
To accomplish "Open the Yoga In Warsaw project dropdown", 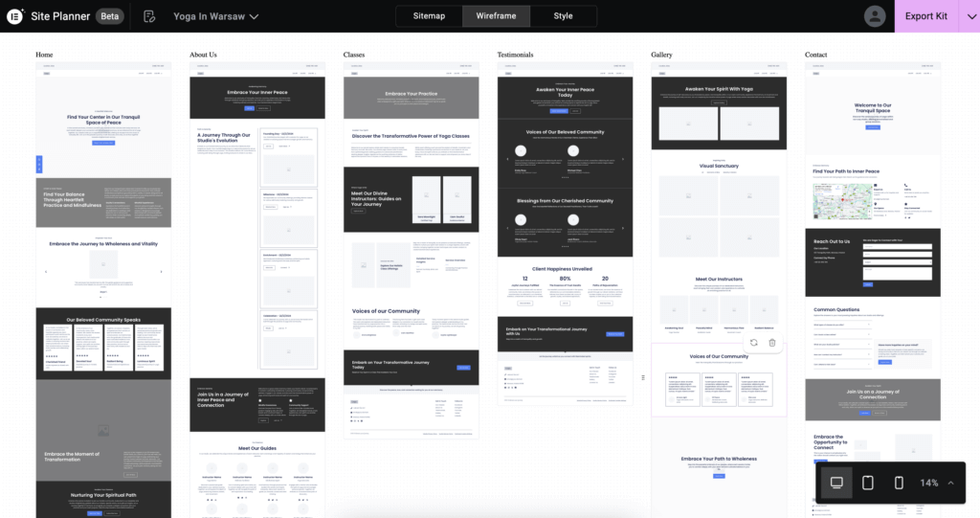I will point(215,16).
